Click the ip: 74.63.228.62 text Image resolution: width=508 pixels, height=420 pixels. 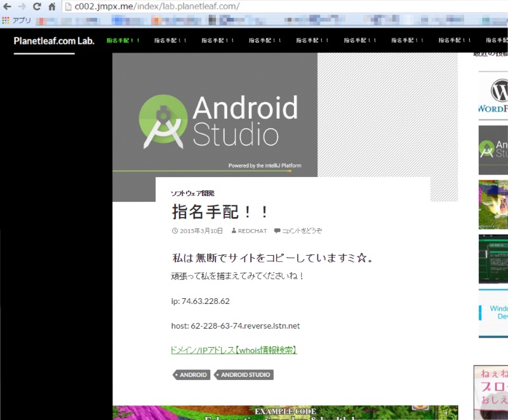click(x=201, y=301)
